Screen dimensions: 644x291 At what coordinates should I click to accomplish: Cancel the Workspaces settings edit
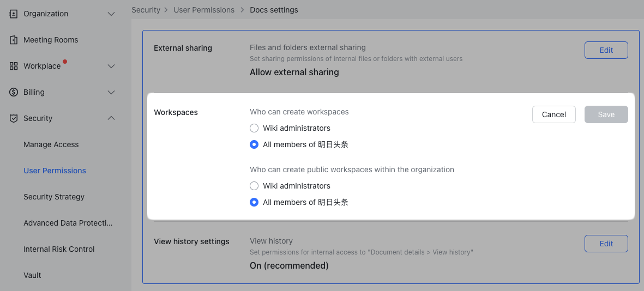[x=553, y=114]
